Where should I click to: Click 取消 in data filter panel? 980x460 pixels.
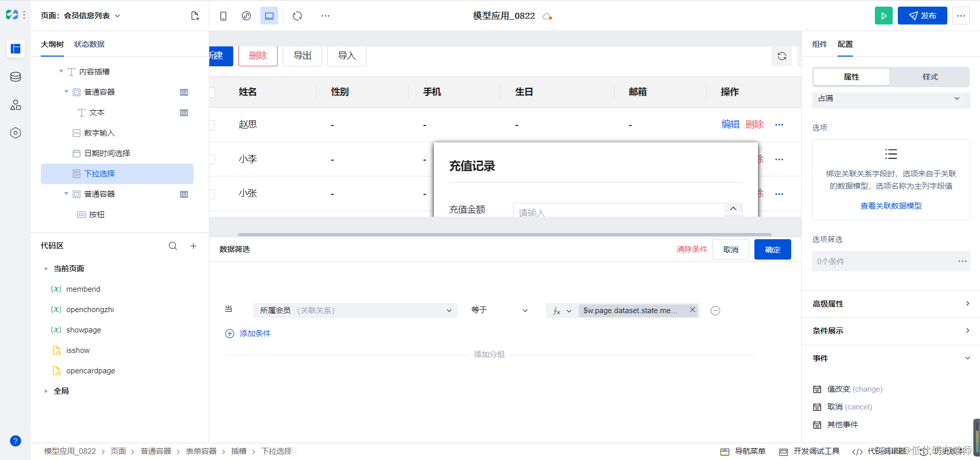(x=731, y=249)
